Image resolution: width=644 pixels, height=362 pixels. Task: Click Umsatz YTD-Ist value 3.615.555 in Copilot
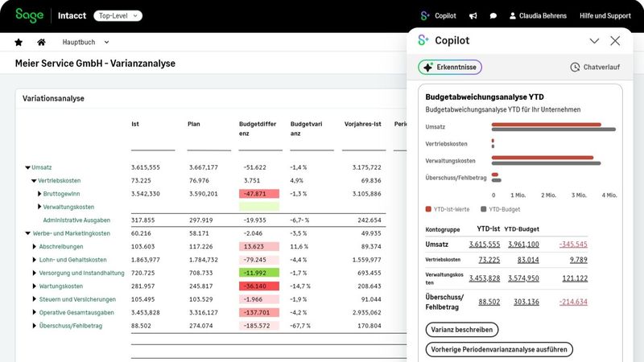click(x=485, y=245)
